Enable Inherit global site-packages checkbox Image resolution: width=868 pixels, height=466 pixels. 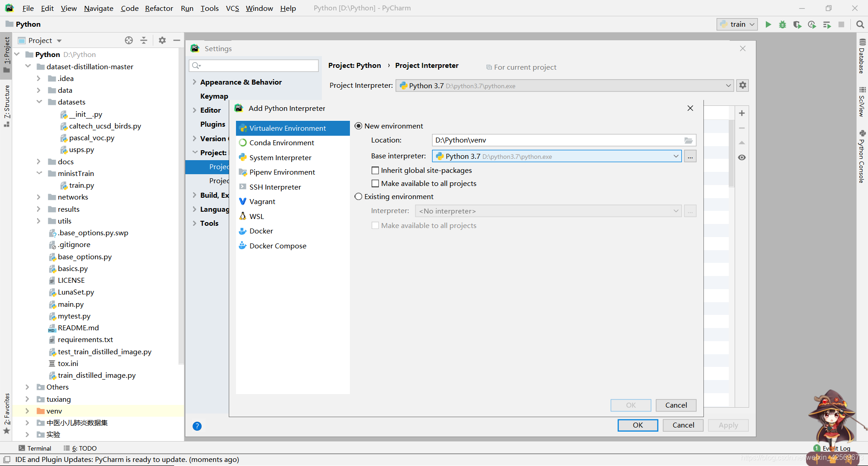375,170
